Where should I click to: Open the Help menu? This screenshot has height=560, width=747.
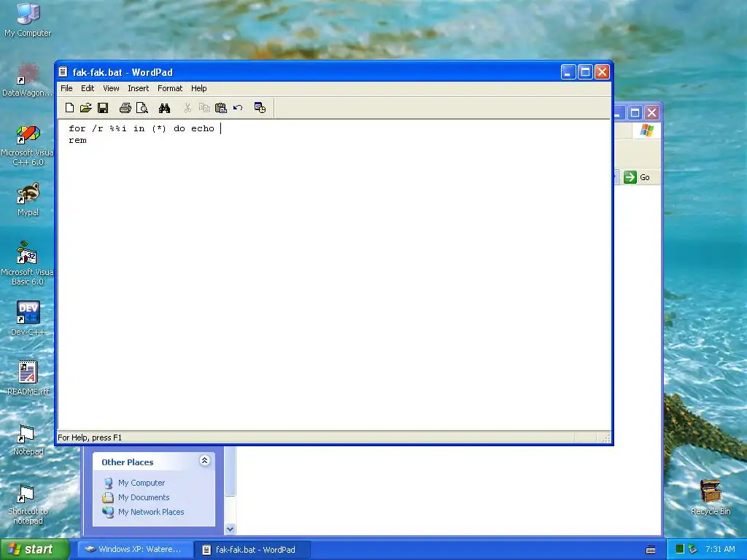[198, 88]
